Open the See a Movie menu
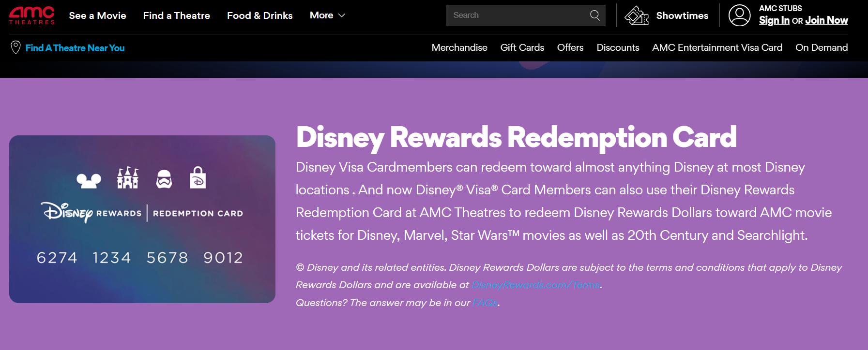868x350 pixels. [x=97, y=15]
